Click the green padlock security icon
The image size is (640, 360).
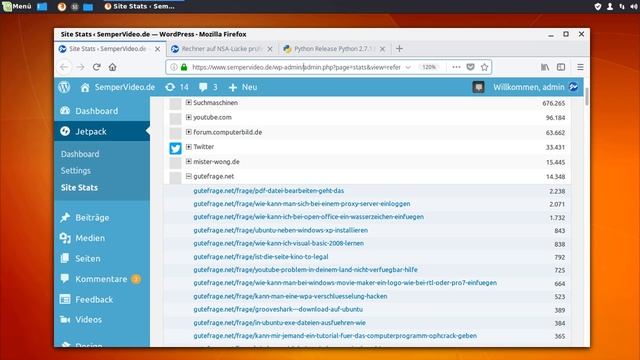184,67
